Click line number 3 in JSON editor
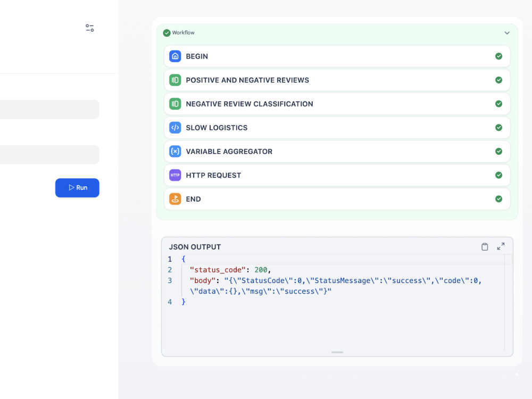 coord(170,280)
